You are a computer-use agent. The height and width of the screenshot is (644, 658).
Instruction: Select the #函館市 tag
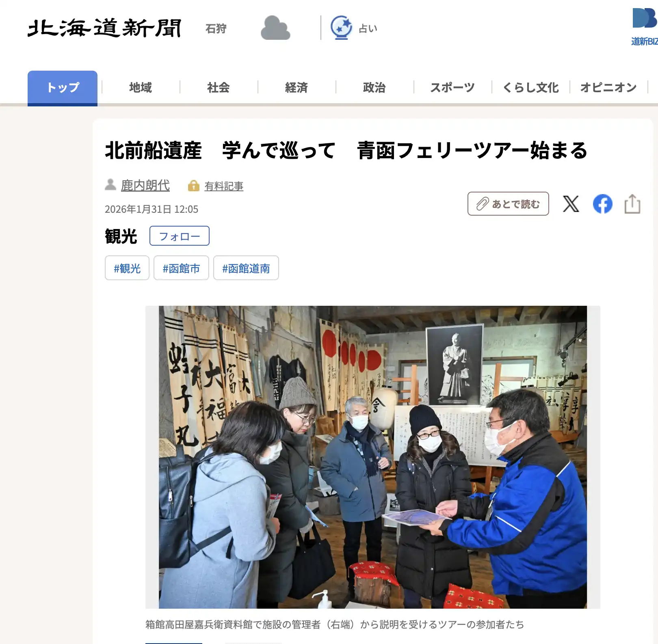coord(181,268)
